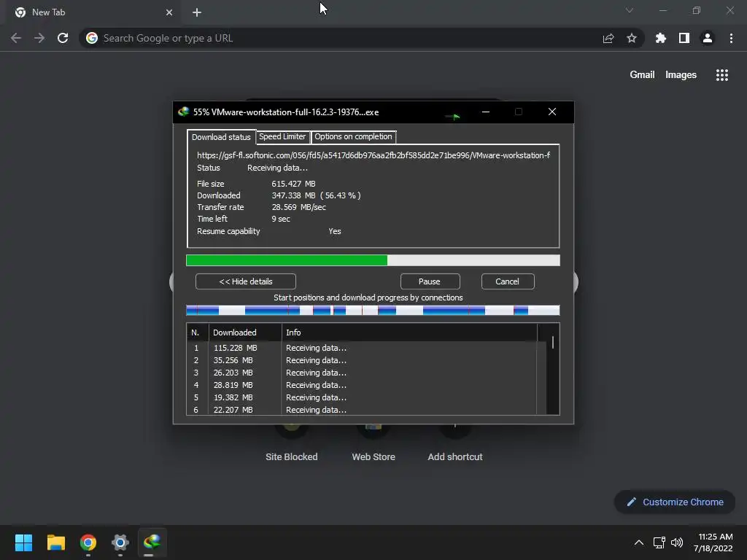Select connection row with 22.207 MB

pyautogui.click(x=362, y=410)
